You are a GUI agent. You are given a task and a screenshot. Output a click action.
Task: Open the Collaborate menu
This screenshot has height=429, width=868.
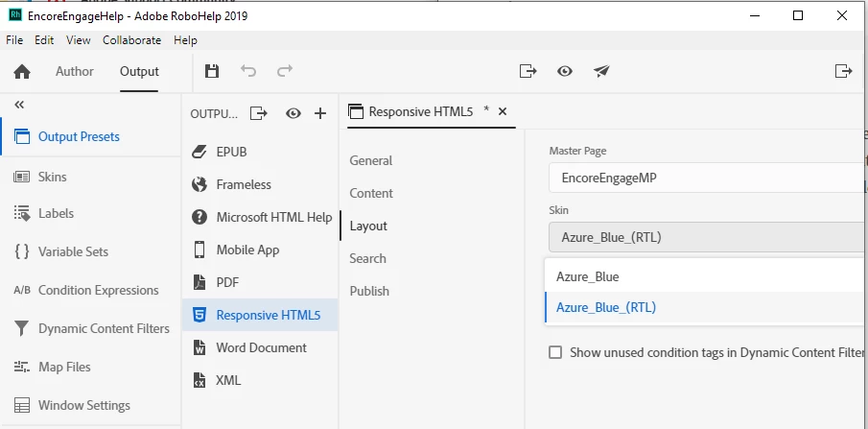click(131, 40)
